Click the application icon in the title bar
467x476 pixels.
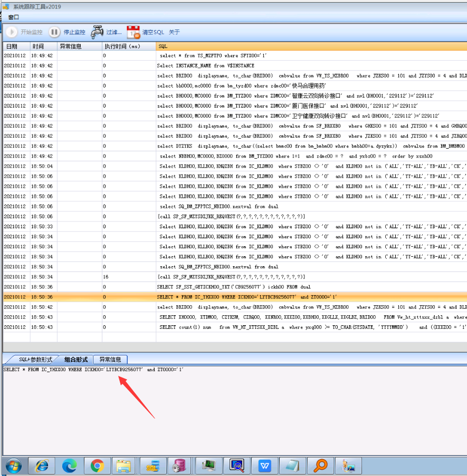[6, 7]
